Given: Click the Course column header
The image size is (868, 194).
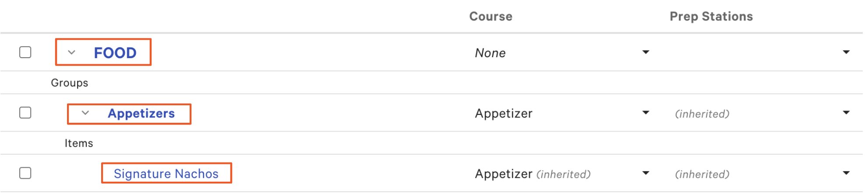Looking at the screenshot, I should pyautogui.click(x=490, y=17).
